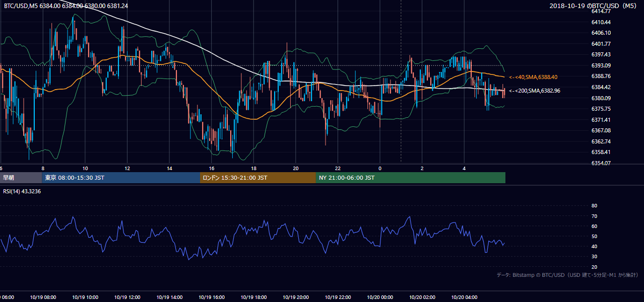Click the 10/19 12:00 time axis label
This screenshot has width=644, height=302.
click(x=127, y=297)
